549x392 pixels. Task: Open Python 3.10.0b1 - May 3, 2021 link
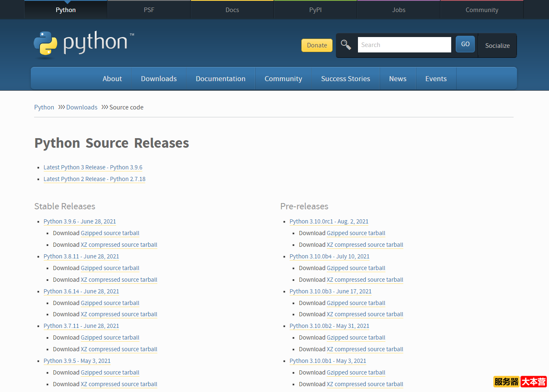click(x=328, y=361)
